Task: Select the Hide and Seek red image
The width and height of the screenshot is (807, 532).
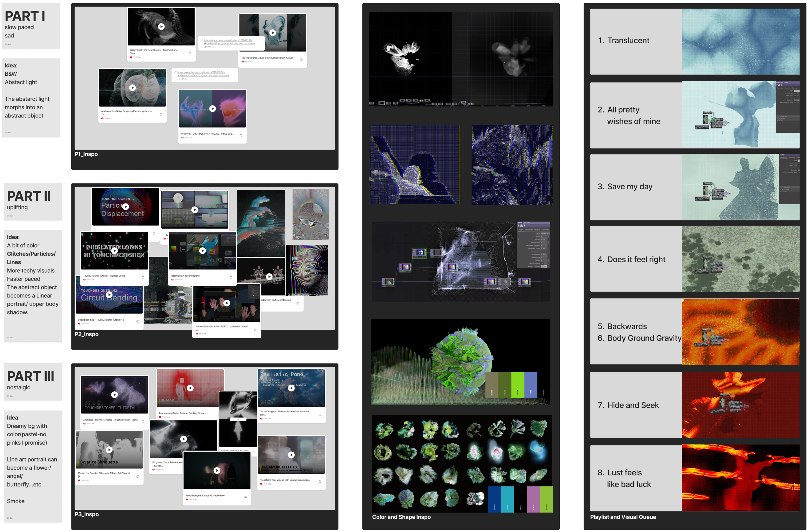Action: click(x=740, y=405)
